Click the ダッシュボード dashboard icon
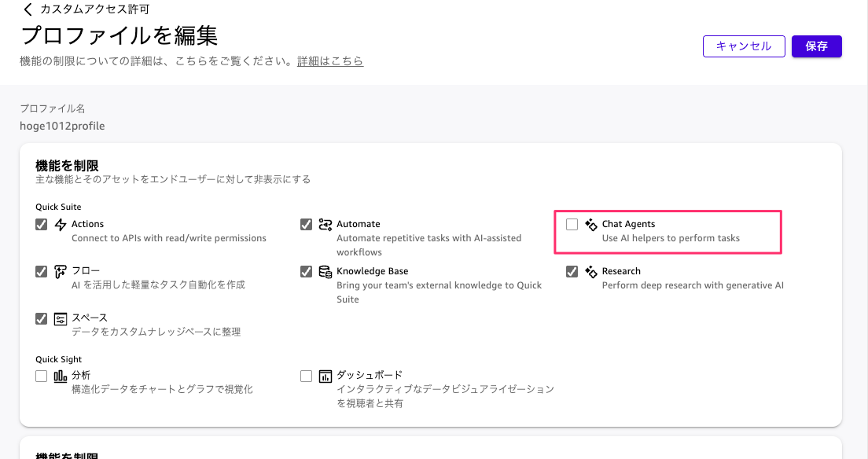Viewport: 868px width, 459px height. [325, 376]
